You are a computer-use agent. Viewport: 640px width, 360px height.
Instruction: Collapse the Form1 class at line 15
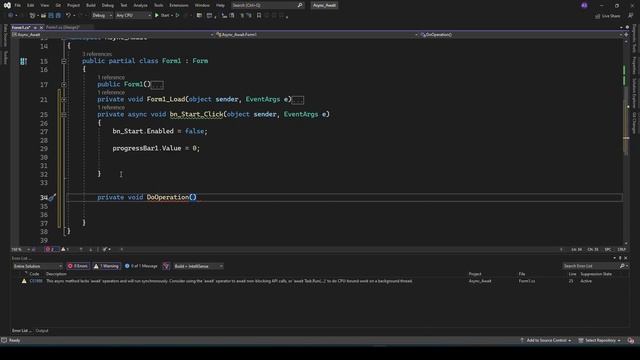(64, 61)
